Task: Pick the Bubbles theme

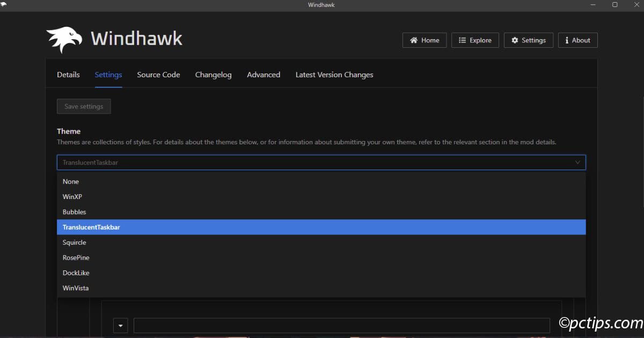Action: (x=321, y=212)
